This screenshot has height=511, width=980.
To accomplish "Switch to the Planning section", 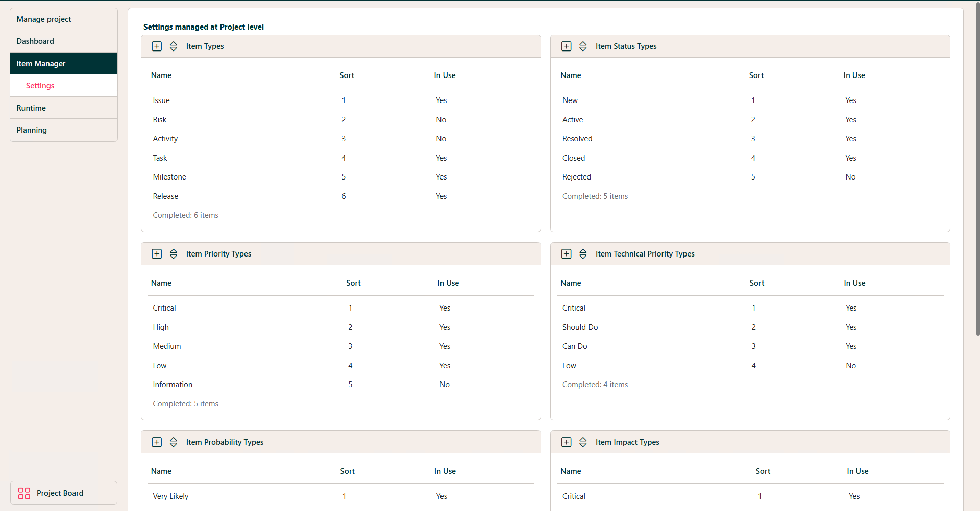I will click(32, 130).
